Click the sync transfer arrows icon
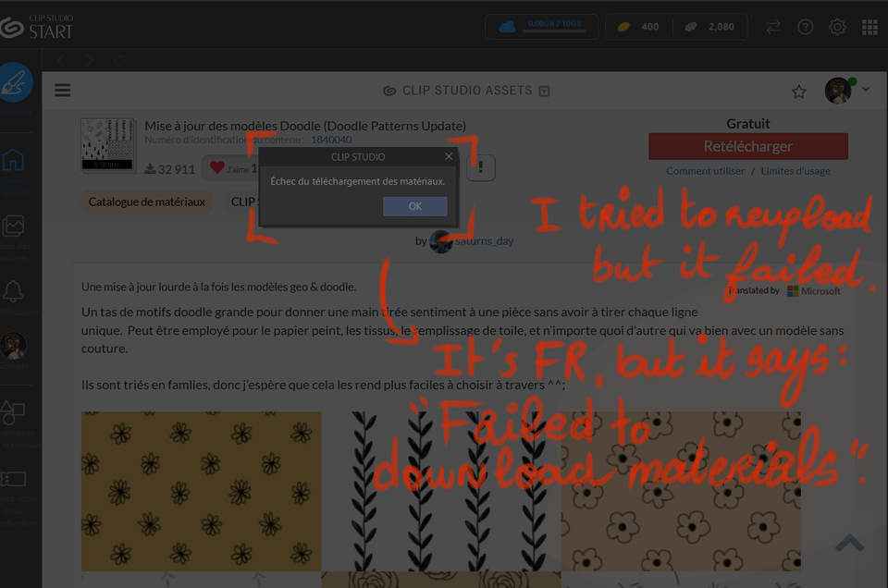Screen dimensions: 888x588 tap(773, 27)
